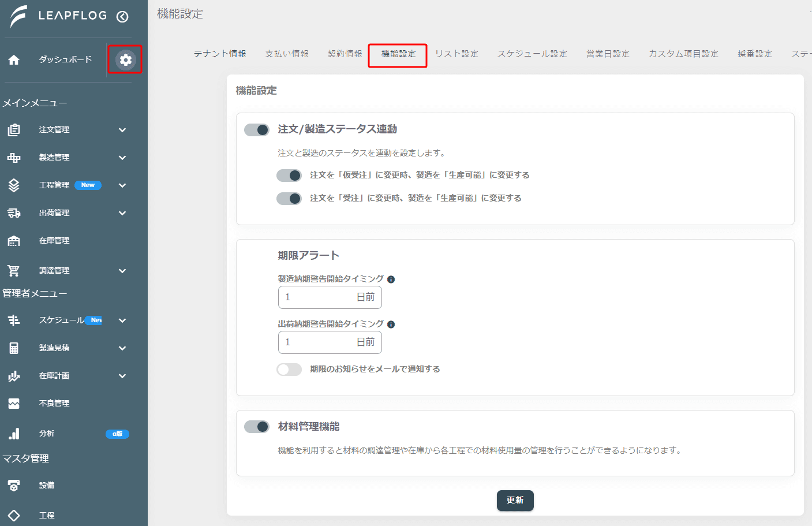Expand the 出荷管理 menu chevron

[122, 213]
